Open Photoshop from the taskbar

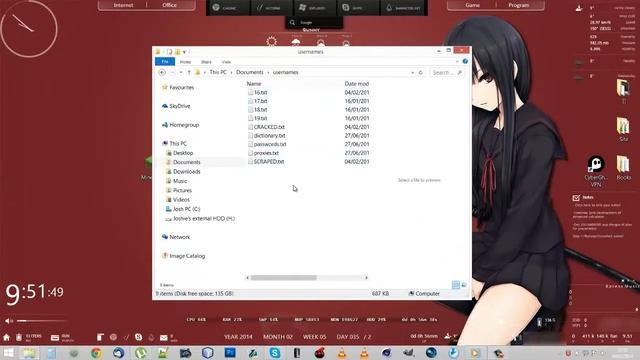click(230, 353)
